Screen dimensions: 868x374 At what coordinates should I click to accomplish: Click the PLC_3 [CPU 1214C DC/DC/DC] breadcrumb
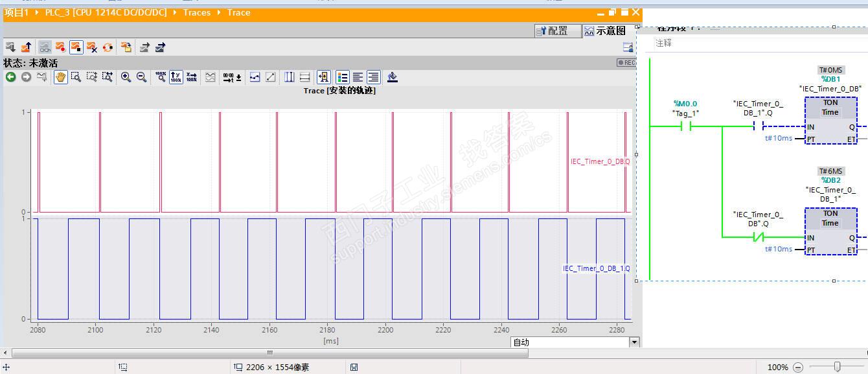pos(106,12)
